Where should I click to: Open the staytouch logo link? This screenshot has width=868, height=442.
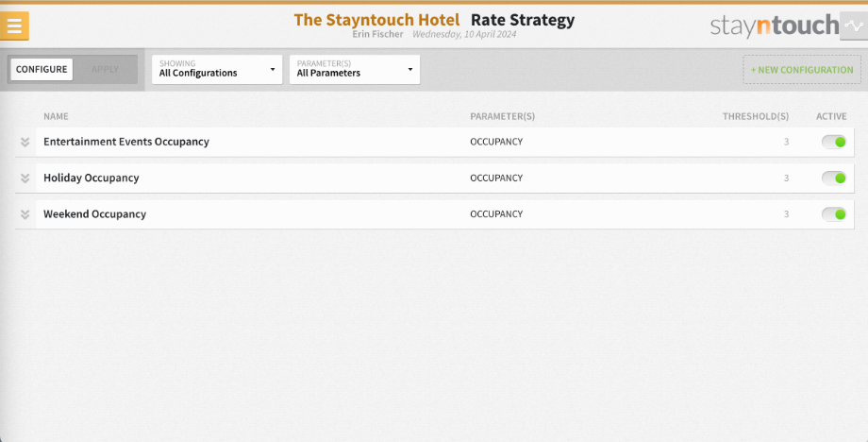(x=775, y=25)
